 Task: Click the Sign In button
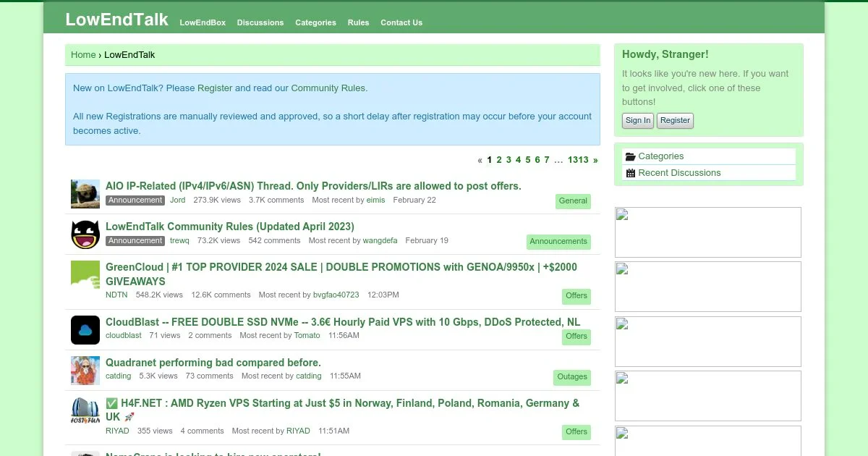tap(638, 121)
